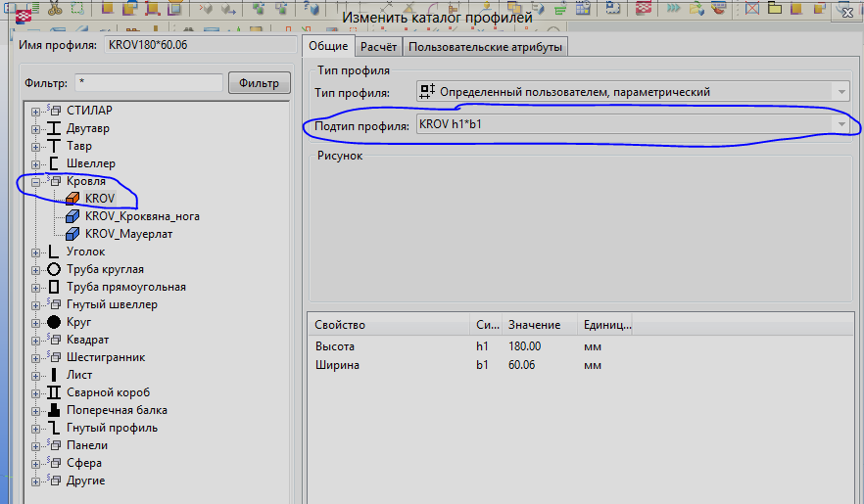Image resolution: width=864 pixels, height=504 pixels.
Task: Expand the Двутавр profile group
Action: [x=36, y=129]
